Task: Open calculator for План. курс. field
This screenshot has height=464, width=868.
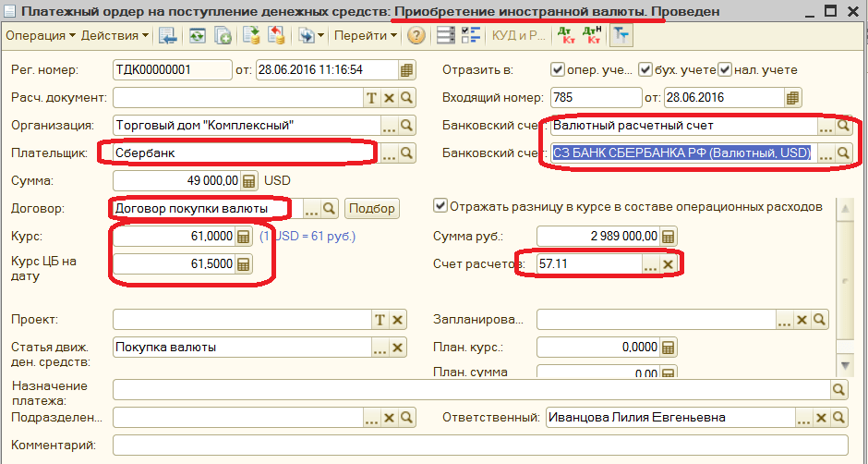Action: (669, 347)
